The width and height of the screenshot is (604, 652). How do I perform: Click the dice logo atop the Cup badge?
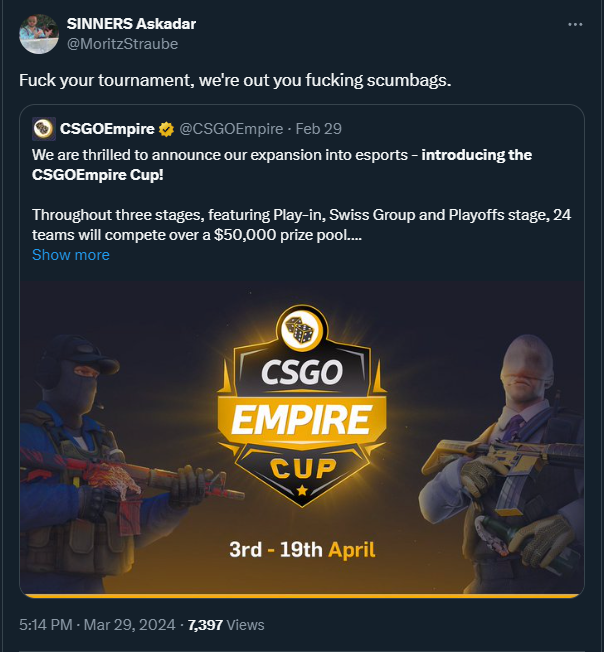298,329
